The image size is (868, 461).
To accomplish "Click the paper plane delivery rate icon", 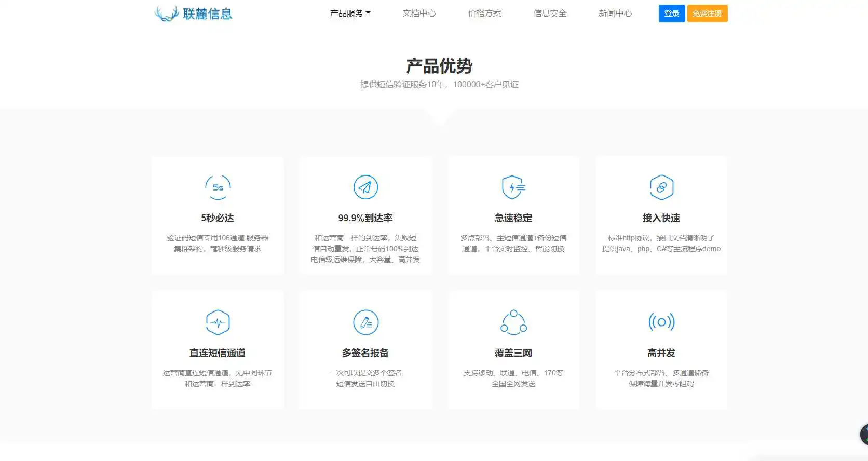I will point(365,187).
